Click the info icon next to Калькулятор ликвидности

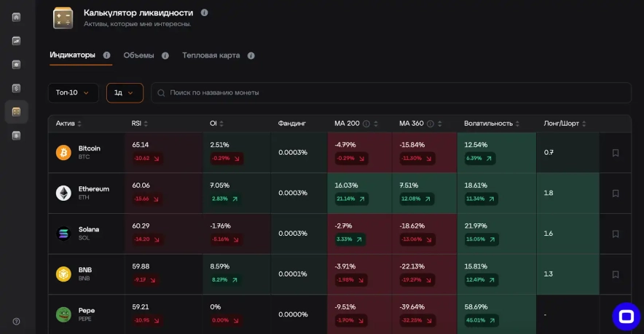[x=204, y=12]
